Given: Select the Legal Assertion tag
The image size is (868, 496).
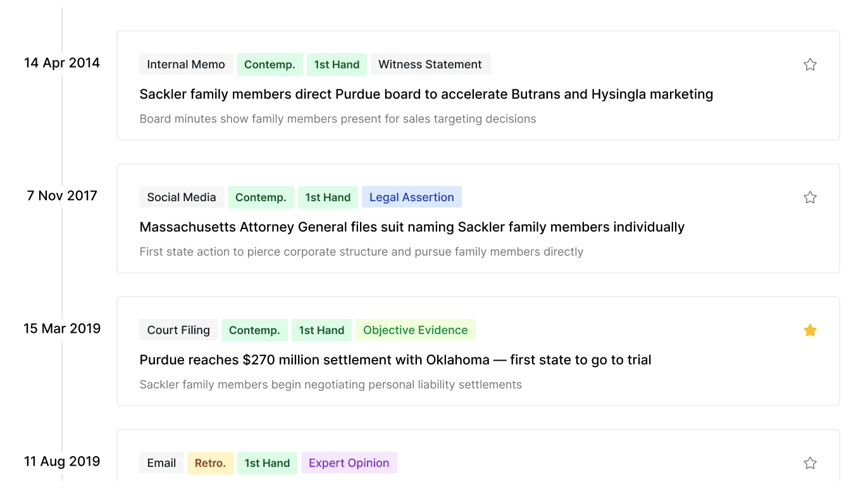Looking at the screenshot, I should pos(412,197).
